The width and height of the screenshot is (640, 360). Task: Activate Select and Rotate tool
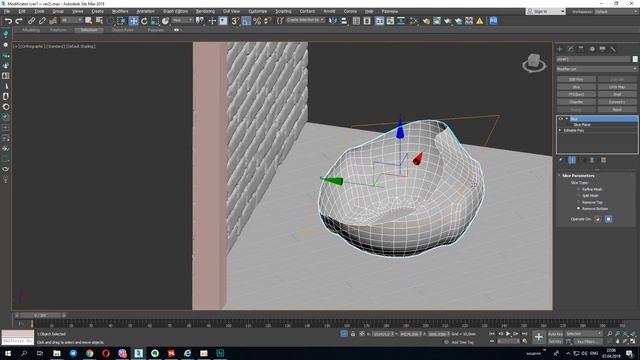click(144, 21)
